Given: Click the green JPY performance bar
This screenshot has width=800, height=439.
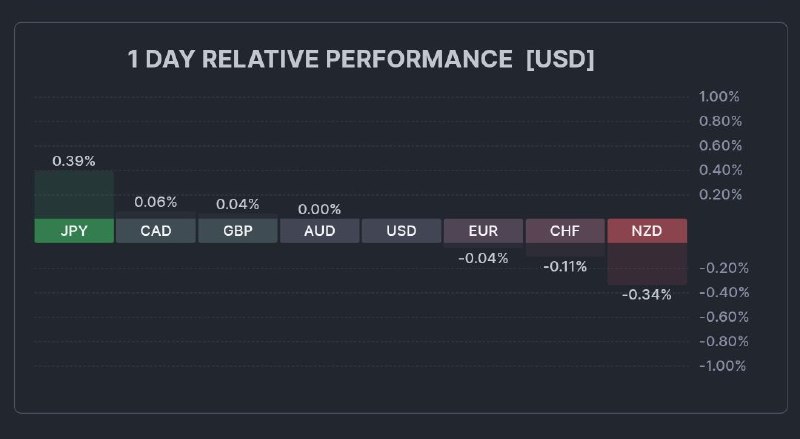Looking at the screenshot, I should click(x=74, y=195).
